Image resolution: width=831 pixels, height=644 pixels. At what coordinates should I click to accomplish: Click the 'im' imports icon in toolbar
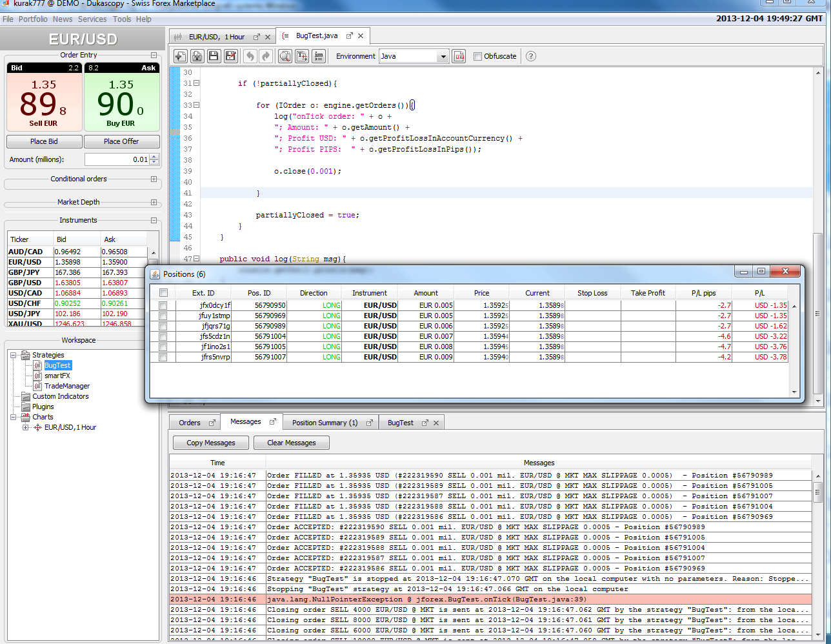pyautogui.click(x=318, y=56)
